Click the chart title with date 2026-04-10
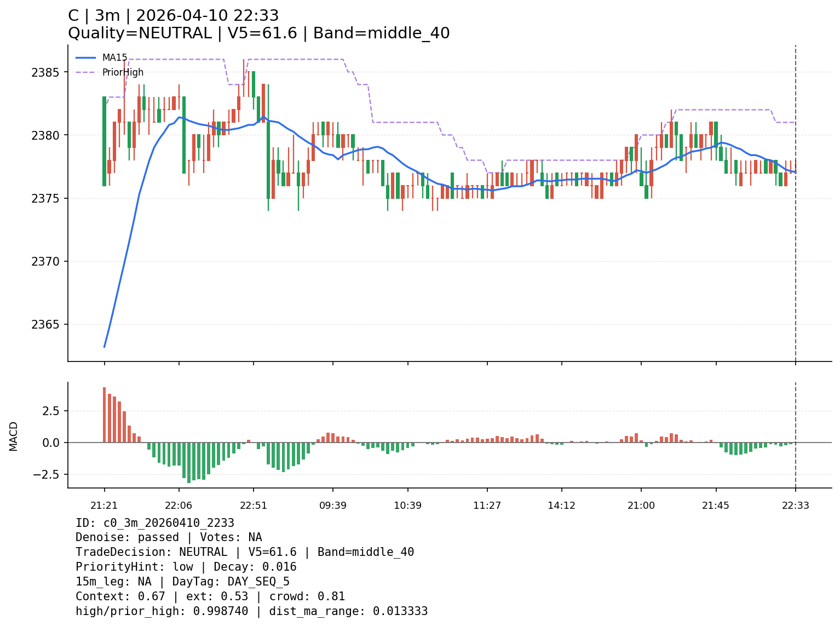This screenshot has width=840, height=626. (x=173, y=16)
